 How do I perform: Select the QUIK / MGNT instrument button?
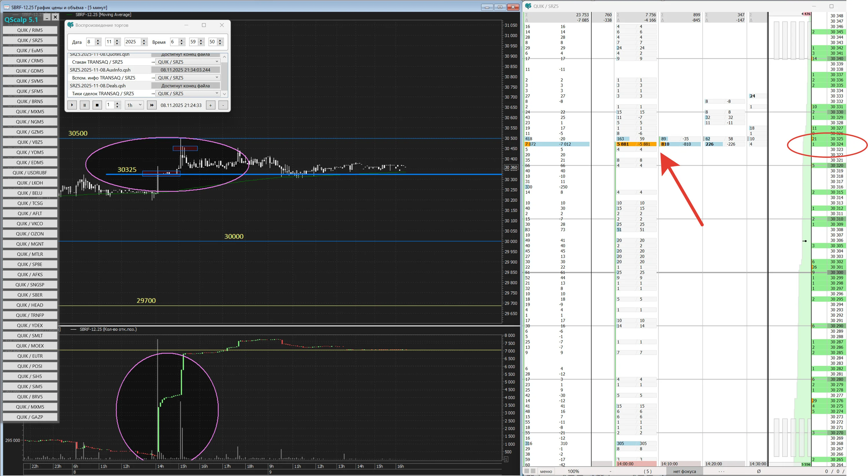pos(30,244)
